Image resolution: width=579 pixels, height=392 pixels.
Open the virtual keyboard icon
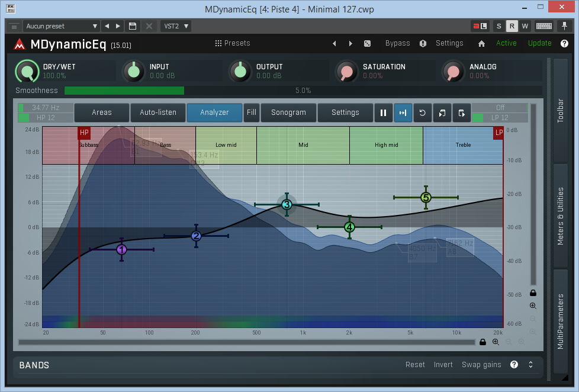[x=543, y=26]
